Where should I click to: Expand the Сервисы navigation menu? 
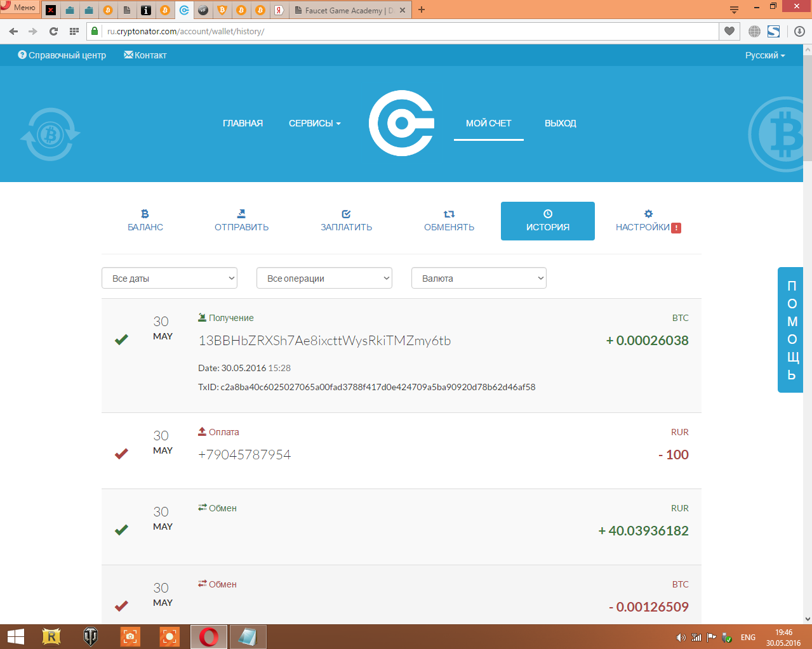coord(314,123)
